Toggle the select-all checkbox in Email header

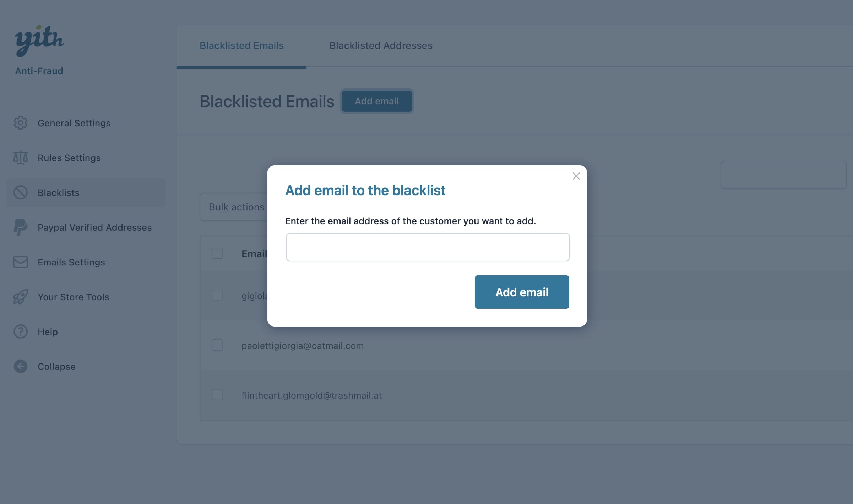[x=217, y=253]
